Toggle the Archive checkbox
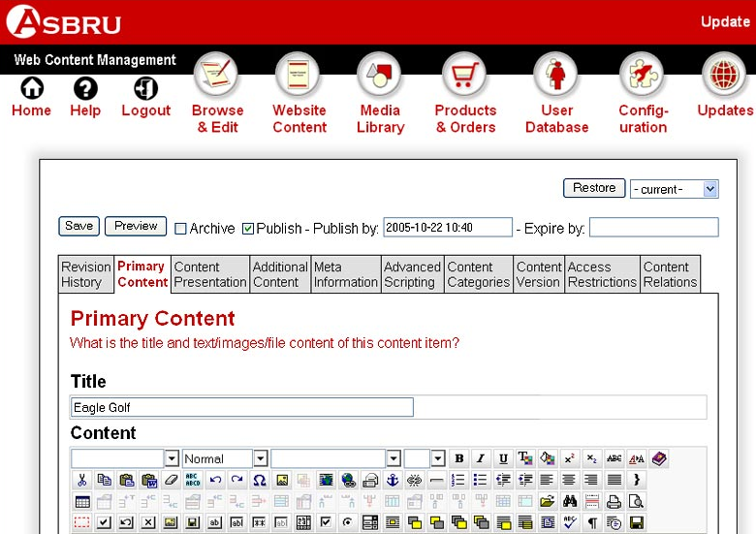The width and height of the screenshot is (756, 534). coord(180,229)
